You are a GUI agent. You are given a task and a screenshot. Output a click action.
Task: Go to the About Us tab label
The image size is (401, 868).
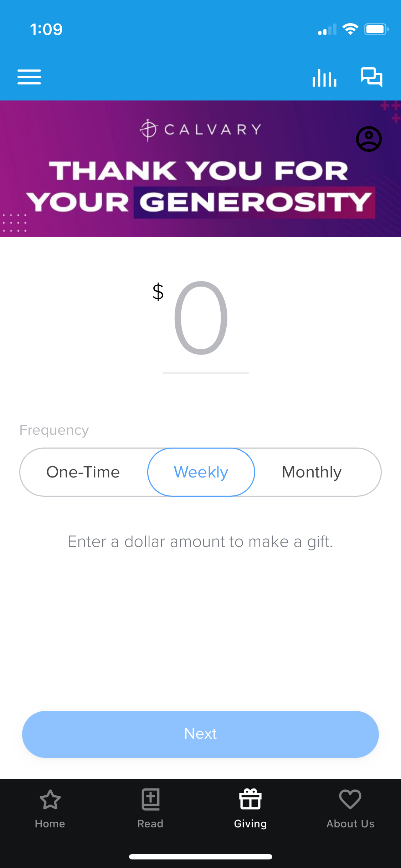click(x=350, y=824)
